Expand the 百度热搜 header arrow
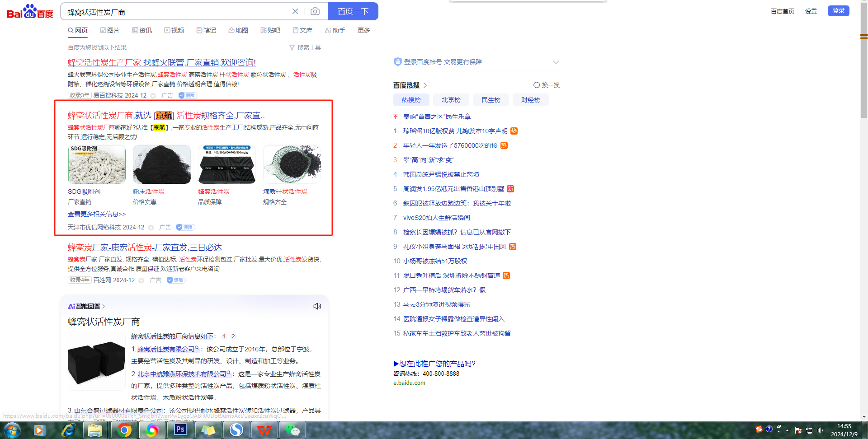The width and height of the screenshot is (868, 439). pyautogui.click(x=425, y=85)
